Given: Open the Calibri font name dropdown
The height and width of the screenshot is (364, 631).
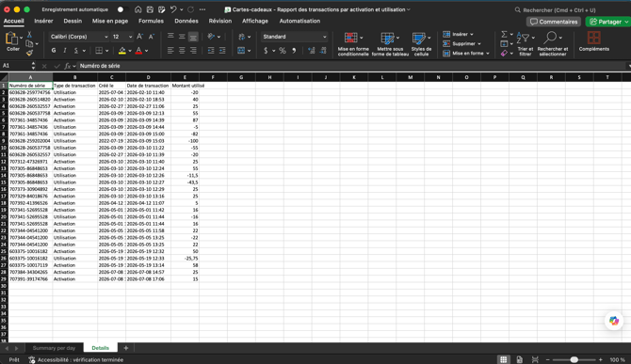Looking at the screenshot, I should pos(79,37).
